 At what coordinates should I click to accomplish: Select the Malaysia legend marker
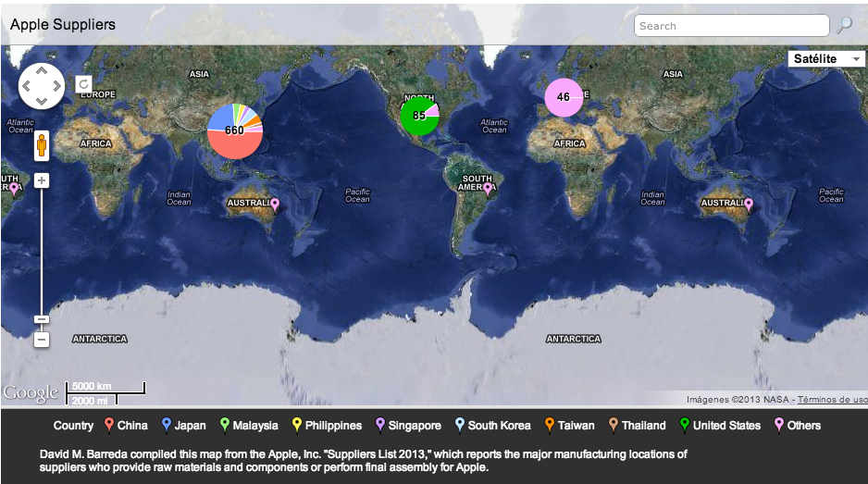tap(224, 426)
